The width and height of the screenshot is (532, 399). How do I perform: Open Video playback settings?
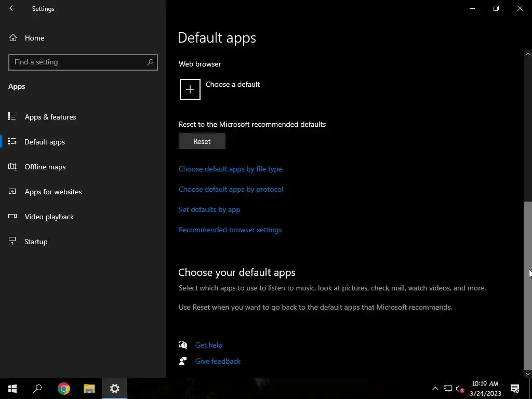tap(83, 217)
